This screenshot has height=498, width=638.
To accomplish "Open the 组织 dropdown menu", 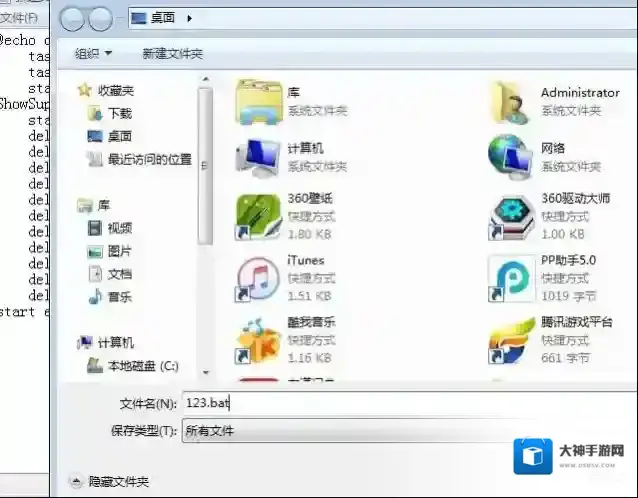I will (x=94, y=53).
